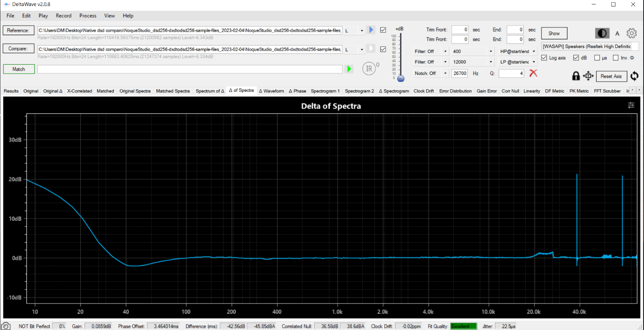Open the Process menu

click(x=88, y=16)
